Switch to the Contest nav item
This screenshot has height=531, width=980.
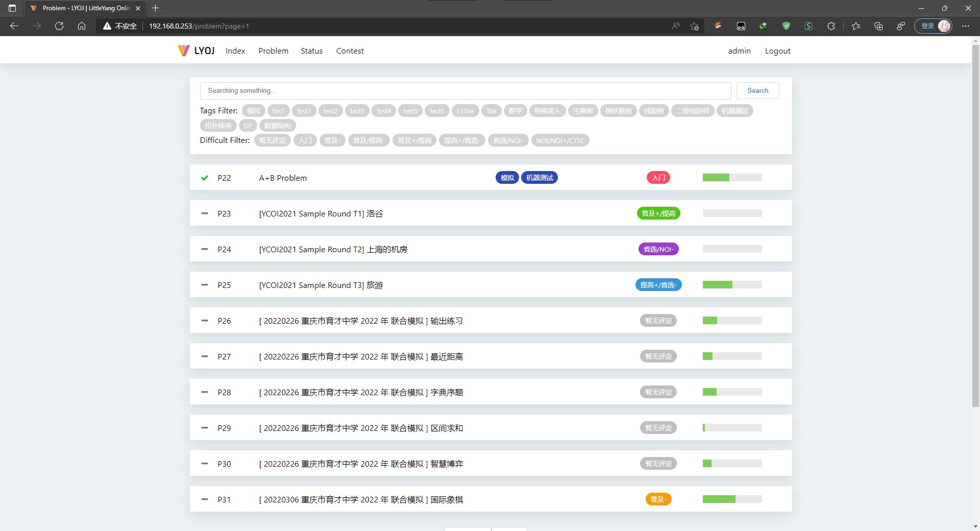tap(350, 51)
